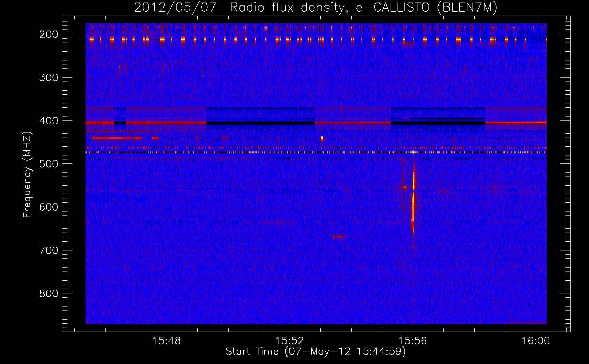Image resolution: width=589 pixels, height=364 pixels.
Task: Click the 400 frequency tick label
Action: coord(49,121)
